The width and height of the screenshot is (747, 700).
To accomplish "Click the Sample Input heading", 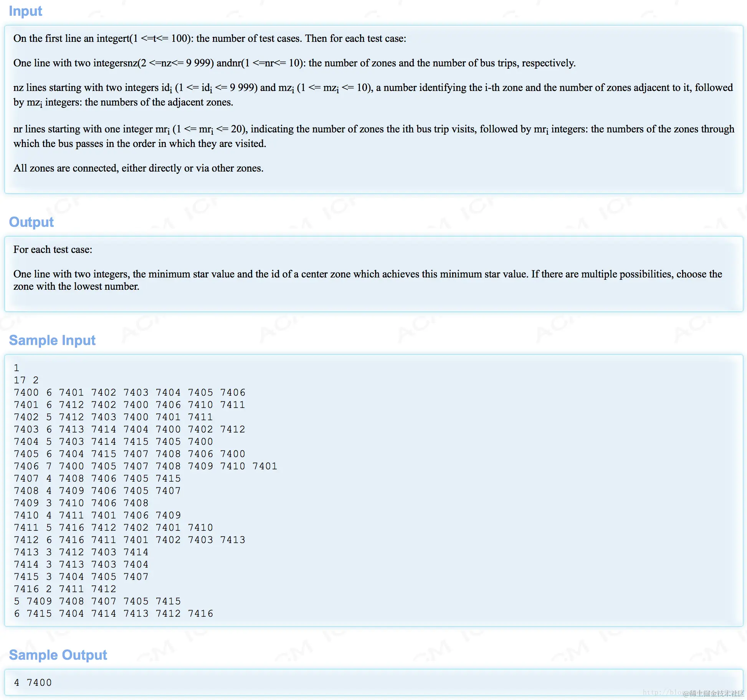I will click(x=52, y=340).
